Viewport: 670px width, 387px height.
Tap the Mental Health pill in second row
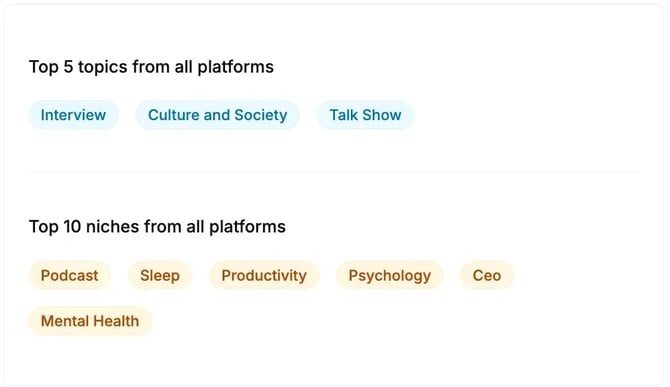click(90, 321)
